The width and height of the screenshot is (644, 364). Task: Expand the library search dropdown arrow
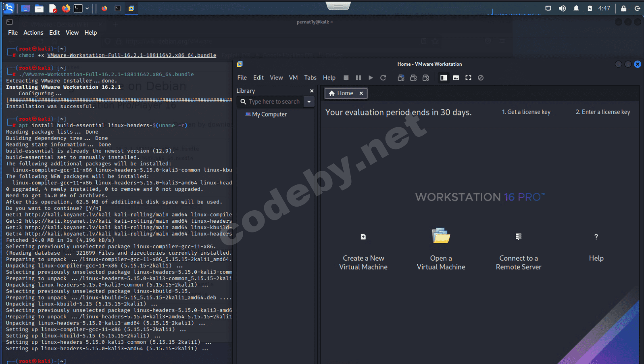point(309,102)
